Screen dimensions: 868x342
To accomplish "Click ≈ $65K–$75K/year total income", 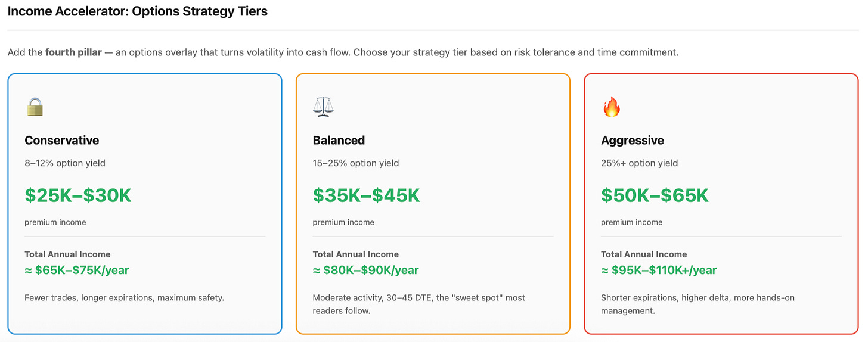I will (x=76, y=271).
